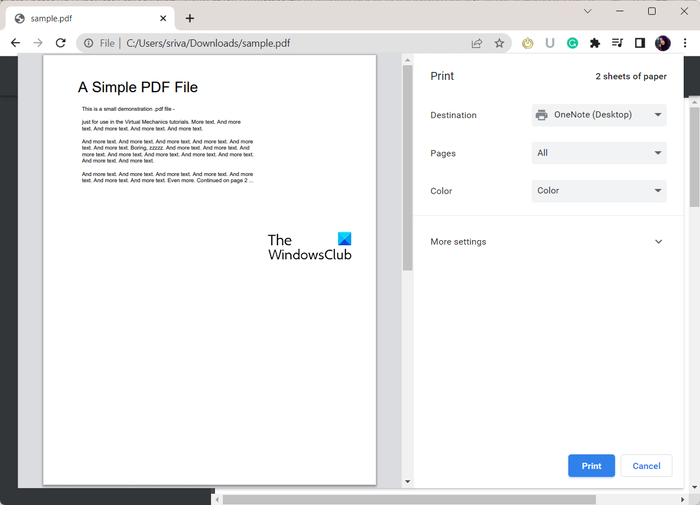Click the first page preview of the PDF
The image size is (700, 505).
point(209,270)
